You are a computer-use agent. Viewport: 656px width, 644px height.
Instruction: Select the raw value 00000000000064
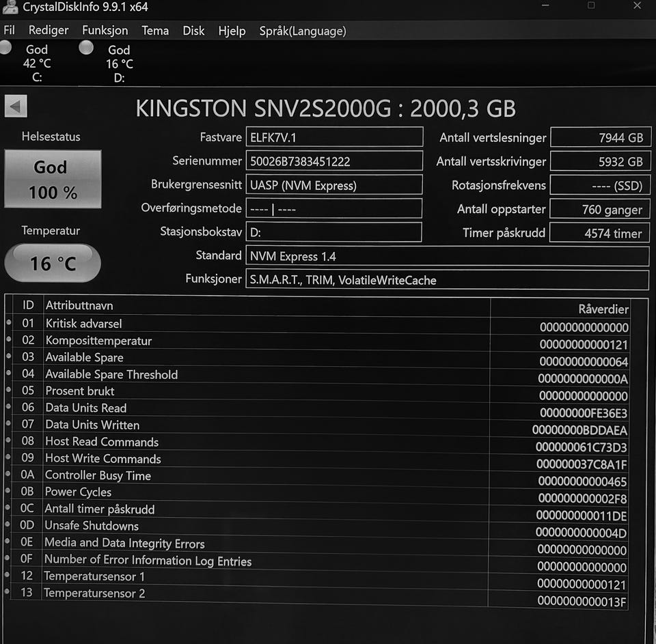pyautogui.click(x=584, y=362)
